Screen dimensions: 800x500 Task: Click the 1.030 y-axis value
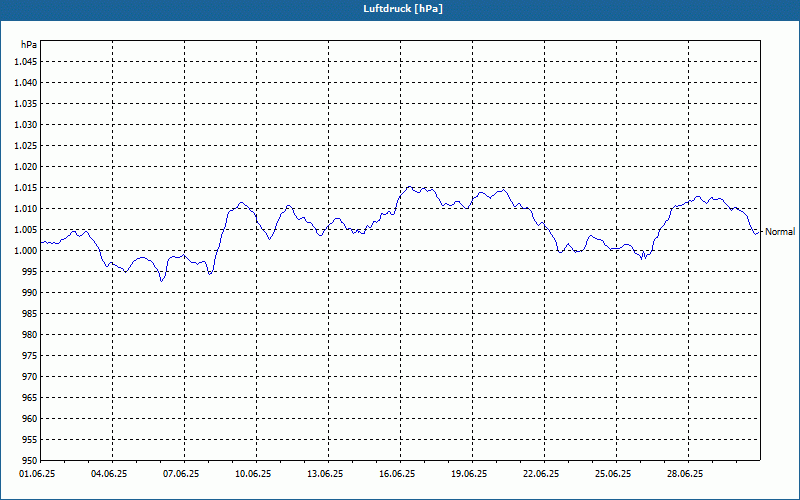pyautogui.click(x=26, y=124)
